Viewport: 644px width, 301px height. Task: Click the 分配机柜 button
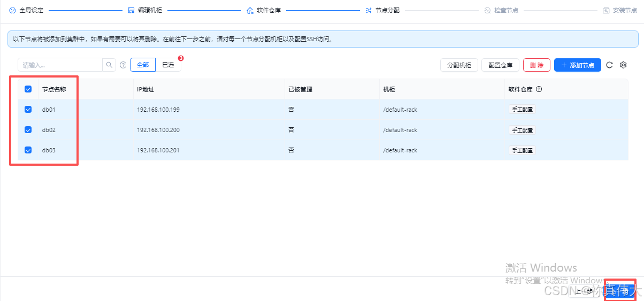pos(459,65)
